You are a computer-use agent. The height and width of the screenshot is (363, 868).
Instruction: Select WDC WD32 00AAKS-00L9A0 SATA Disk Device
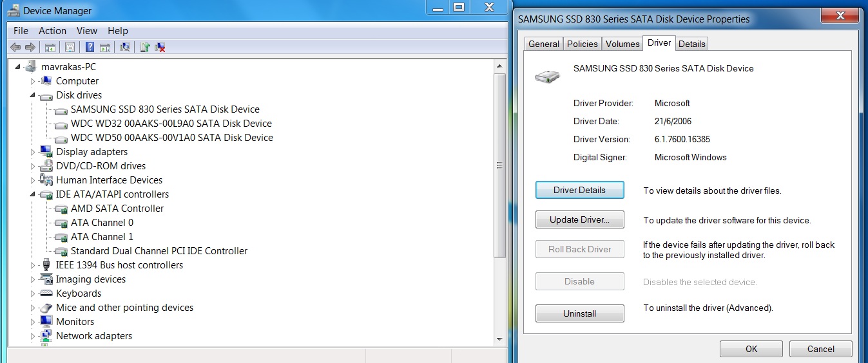coord(171,123)
